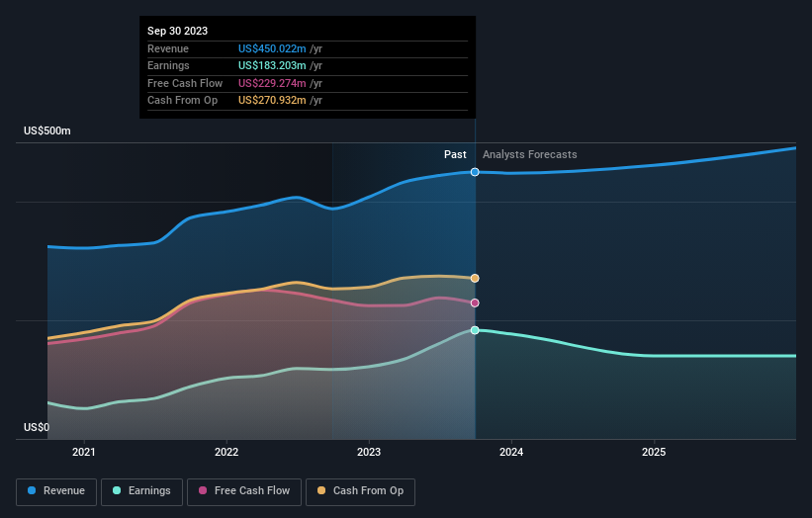Toggle the Cash From Op legend button

click(x=360, y=491)
